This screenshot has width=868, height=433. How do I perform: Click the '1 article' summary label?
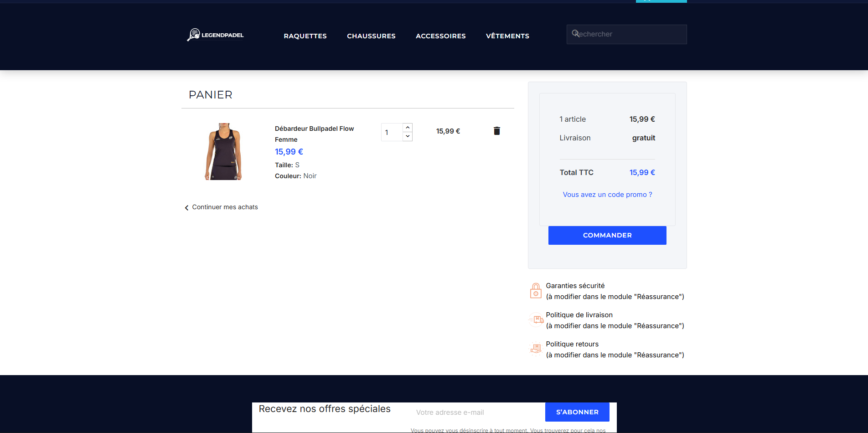pos(573,119)
